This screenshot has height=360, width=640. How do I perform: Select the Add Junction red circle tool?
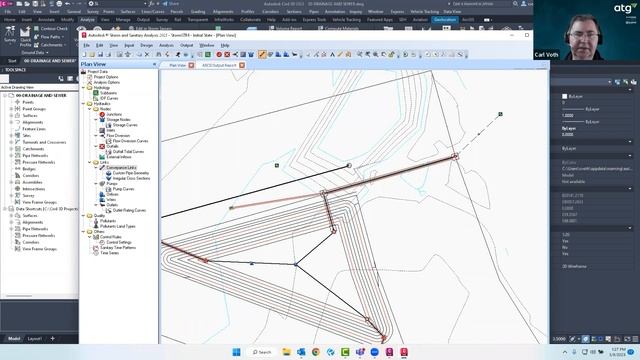219,54
